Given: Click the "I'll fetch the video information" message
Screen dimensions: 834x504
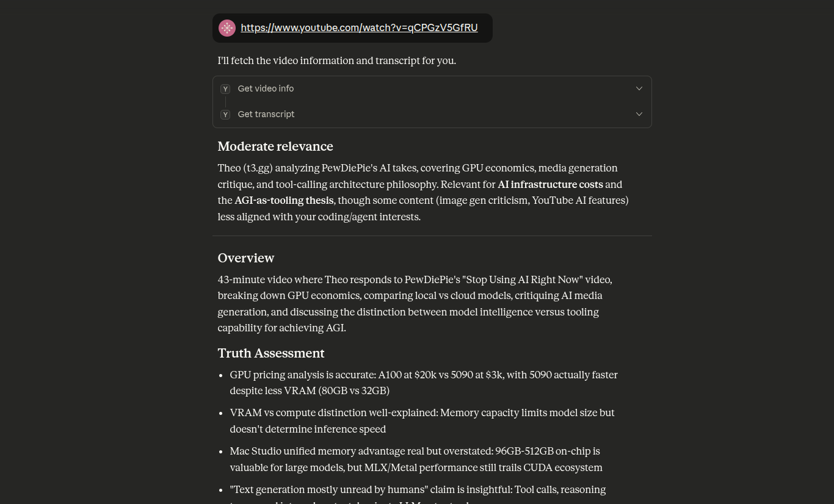Looking at the screenshot, I should tap(336, 61).
